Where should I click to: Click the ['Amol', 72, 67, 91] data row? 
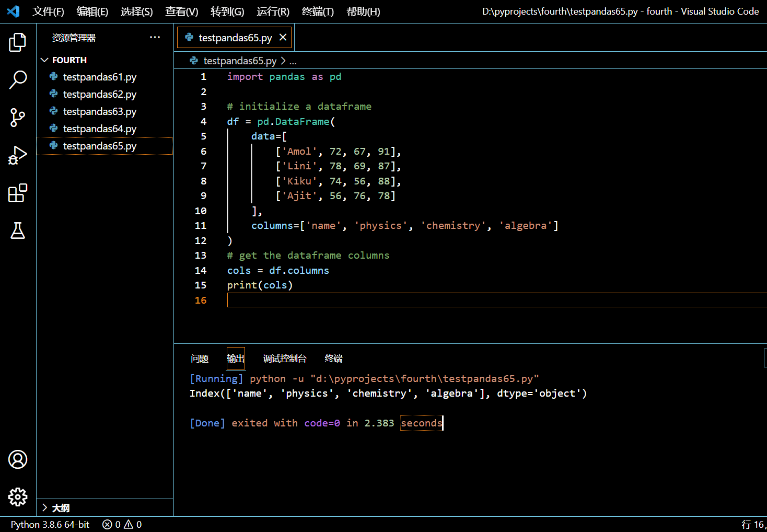click(339, 152)
